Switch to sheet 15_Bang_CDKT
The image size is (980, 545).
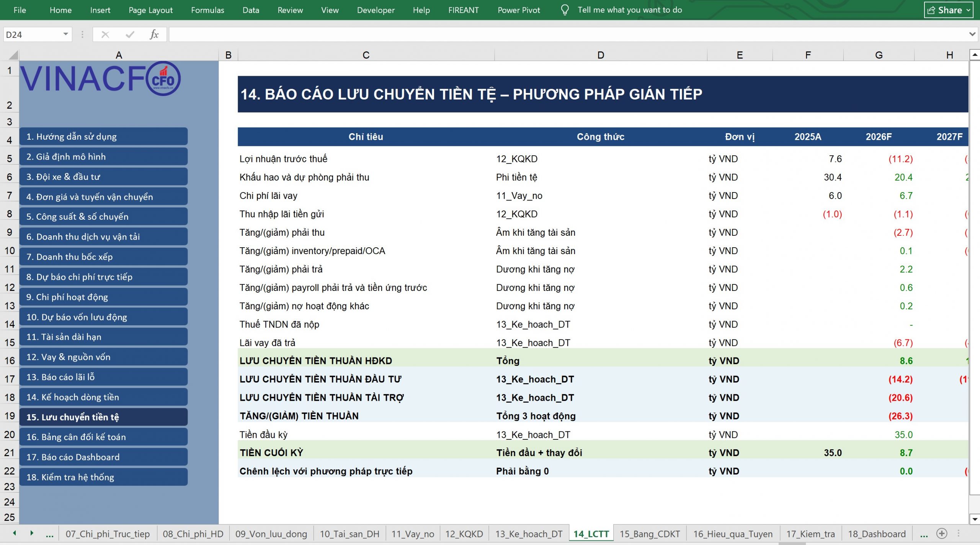pyautogui.click(x=650, y=534)
